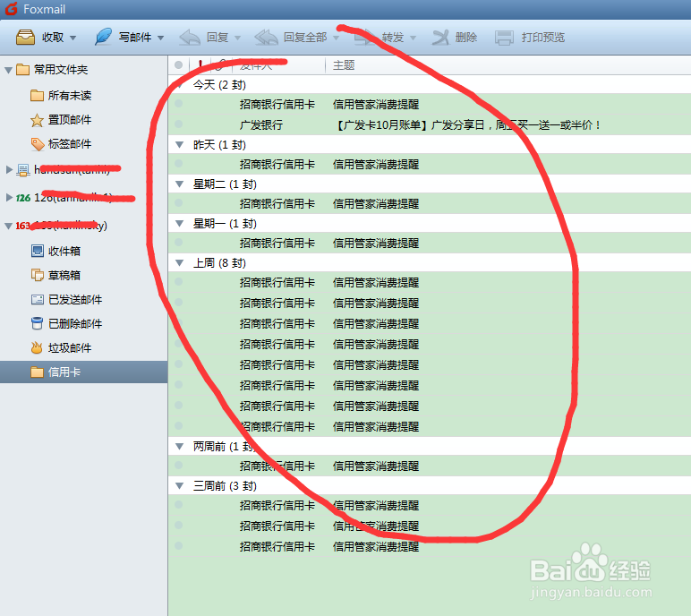This screenshot has height=616, width=691.
Task: Open the last 信用管家消费提醒 under 三周前
Action: [x=376, y=547]
